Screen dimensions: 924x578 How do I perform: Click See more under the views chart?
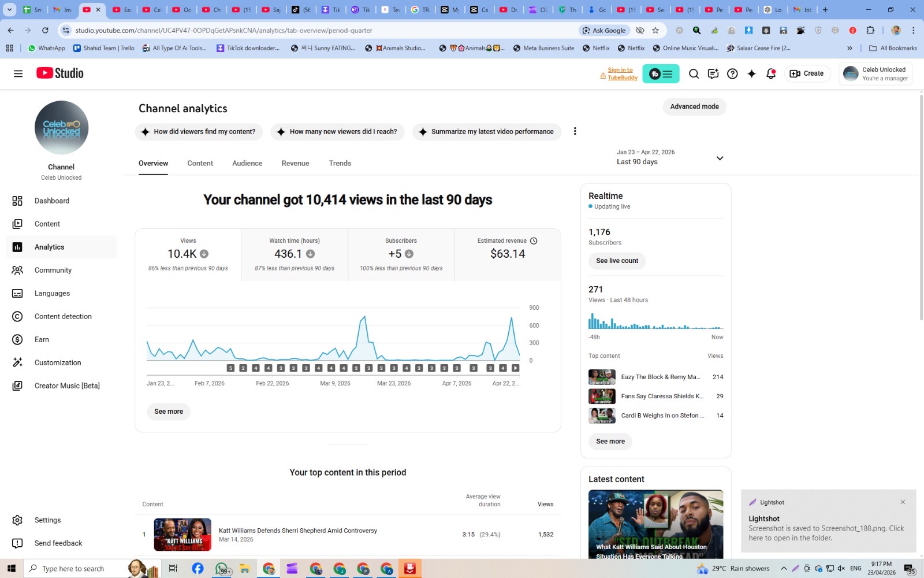tap(169, 412)
